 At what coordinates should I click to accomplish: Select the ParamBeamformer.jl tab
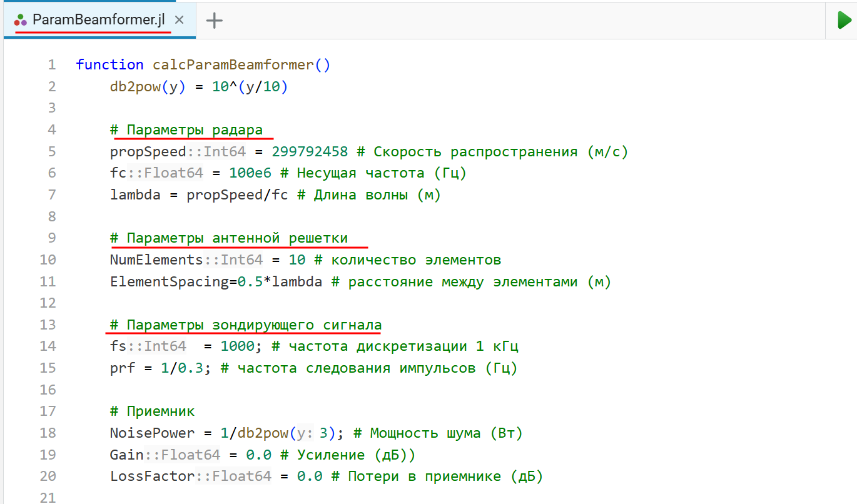click(98, 20)
